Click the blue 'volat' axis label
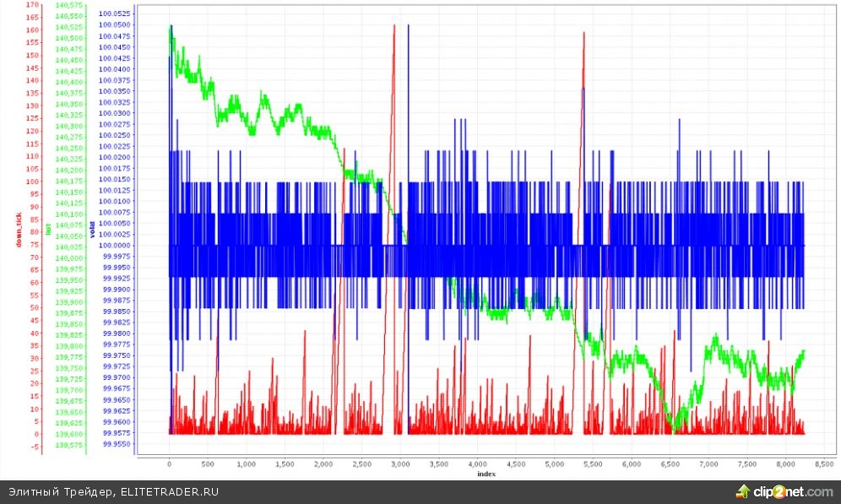The width and height of the screenshot is (841, 504). 91,229
